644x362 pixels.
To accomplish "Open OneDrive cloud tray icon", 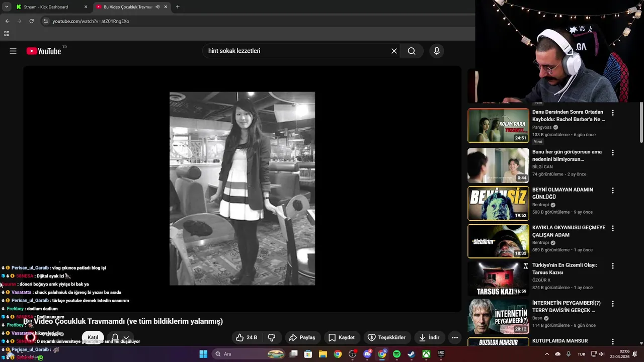I will (x=557, y=354).
